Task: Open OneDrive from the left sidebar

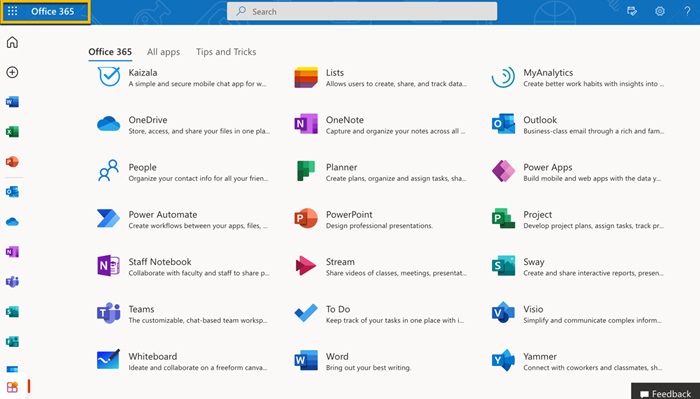Action: tap(12, 222)
